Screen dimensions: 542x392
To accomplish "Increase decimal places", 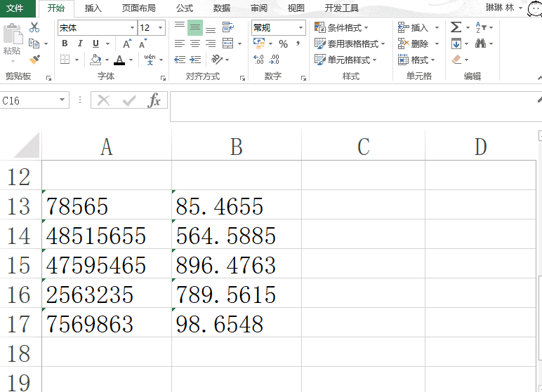I will click(x=258, y=60).
